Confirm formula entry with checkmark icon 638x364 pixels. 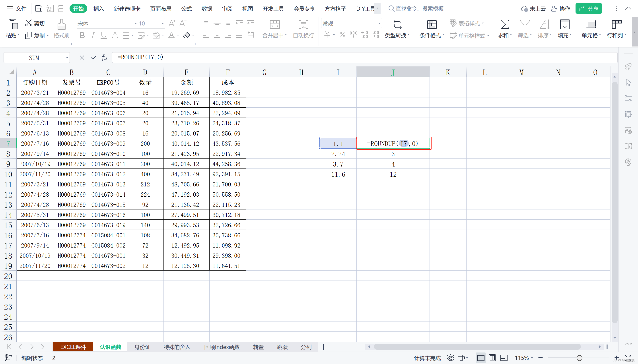[x=93, y=58]
